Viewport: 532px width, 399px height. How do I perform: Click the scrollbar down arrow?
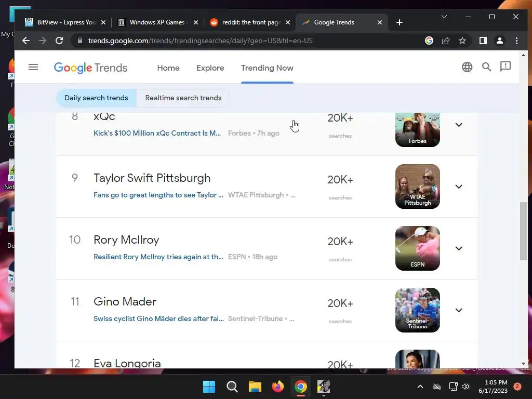523,364
